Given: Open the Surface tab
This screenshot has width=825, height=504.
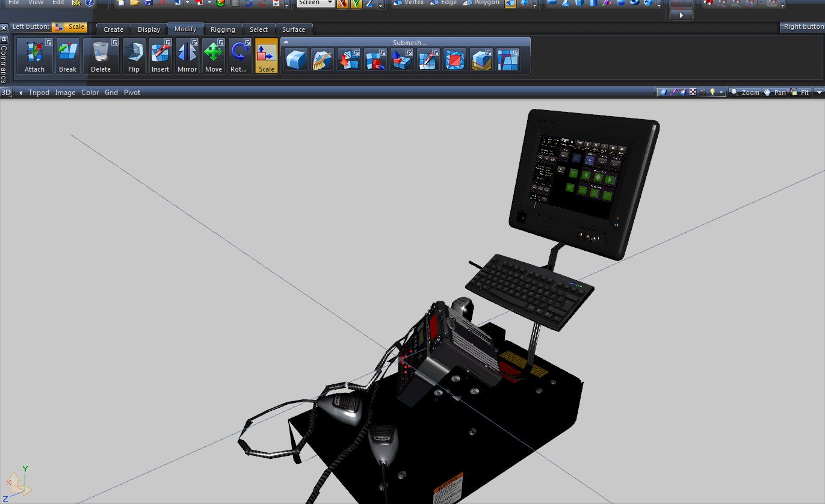Looking at the screenshot, I should 293,29.
